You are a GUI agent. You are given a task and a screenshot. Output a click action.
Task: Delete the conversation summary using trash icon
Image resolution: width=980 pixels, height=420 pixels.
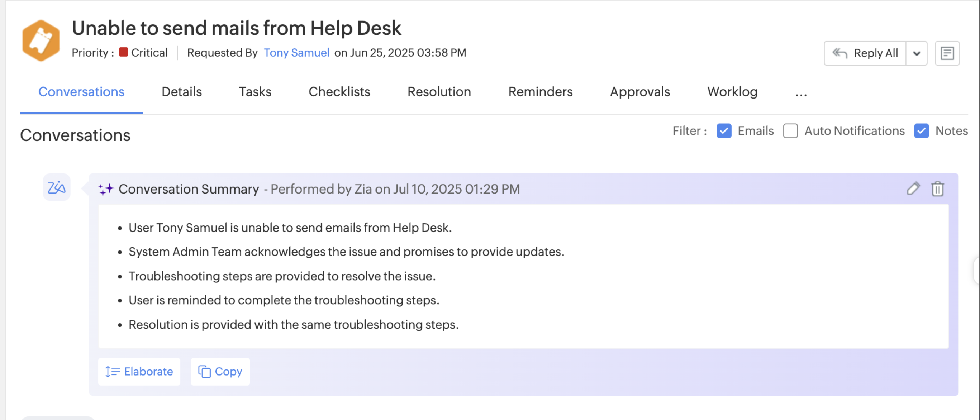coord(937,188)
